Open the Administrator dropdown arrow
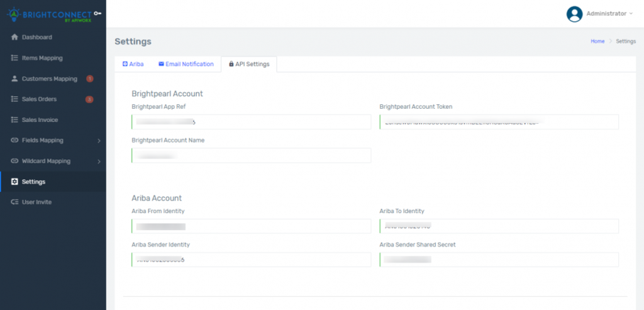Screen dimensions: 644x310 coord(631,14)
